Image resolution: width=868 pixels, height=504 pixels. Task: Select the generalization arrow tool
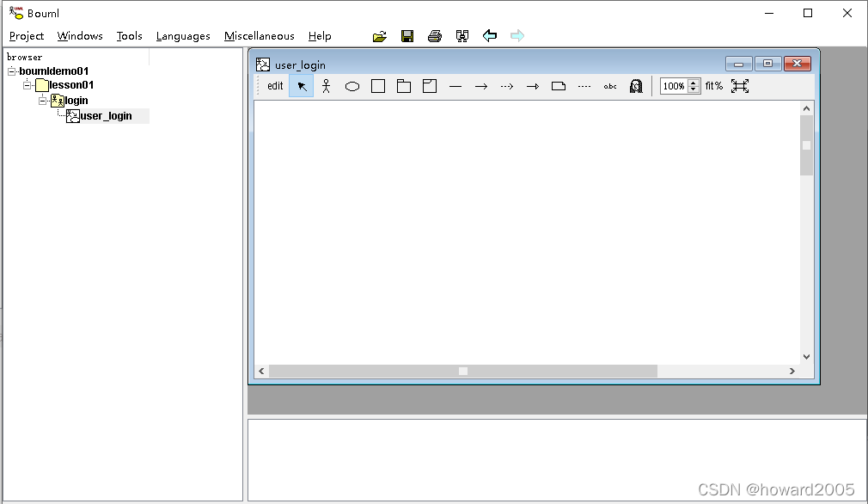[533, 86]
